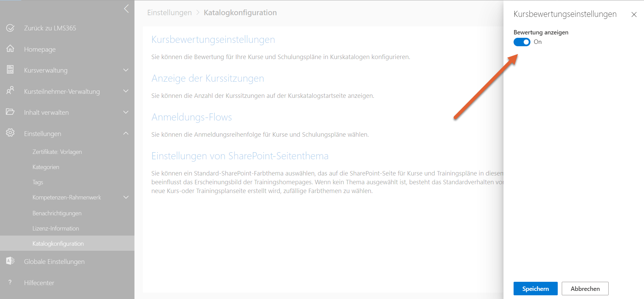
Task: Click text 'Sie können die Anmeldungsreihenfolge'
Action: point(206,134)
